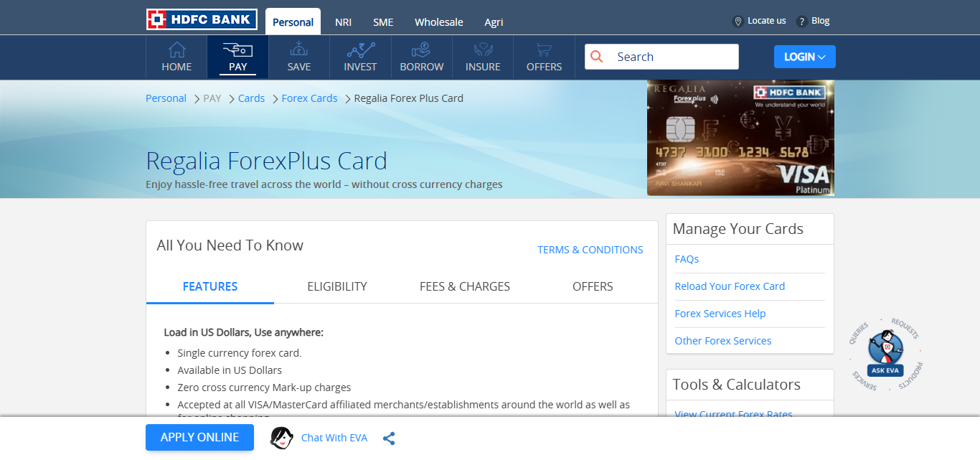Open Chat With EVA link

(x=334, y=438)
